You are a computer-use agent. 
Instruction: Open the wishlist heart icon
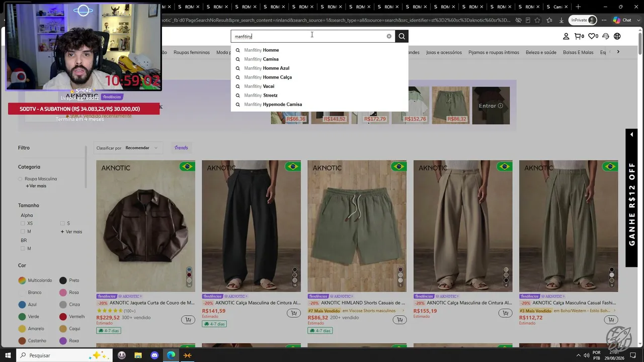(593, 36)
